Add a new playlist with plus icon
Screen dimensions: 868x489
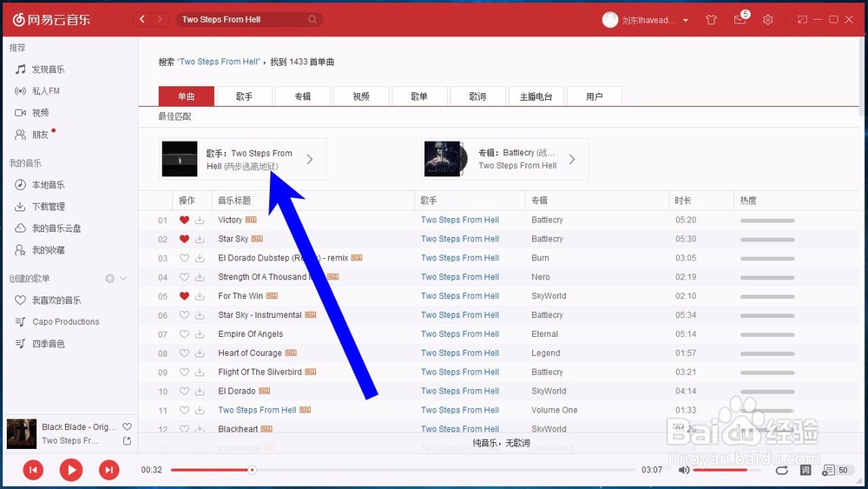coord(109,279)
